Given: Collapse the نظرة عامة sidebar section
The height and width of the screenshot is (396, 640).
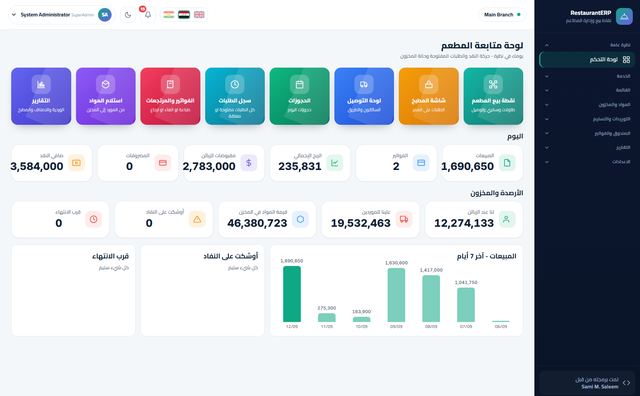Looking at the screenshot, I should pyautogui.click(x=587, y=45).
